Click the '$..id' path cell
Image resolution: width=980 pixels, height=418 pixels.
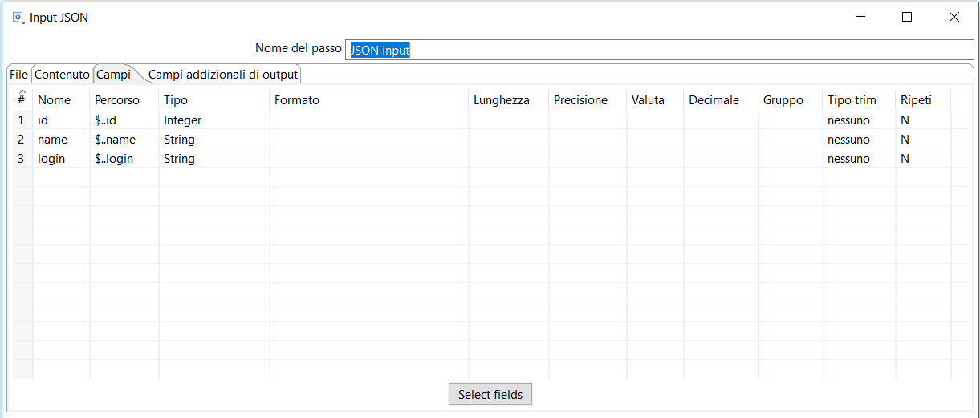coord(124,120)
